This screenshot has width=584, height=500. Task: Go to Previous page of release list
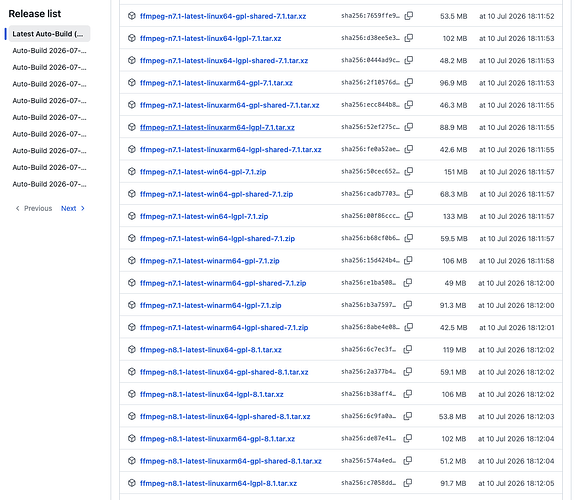pos(34,208)
